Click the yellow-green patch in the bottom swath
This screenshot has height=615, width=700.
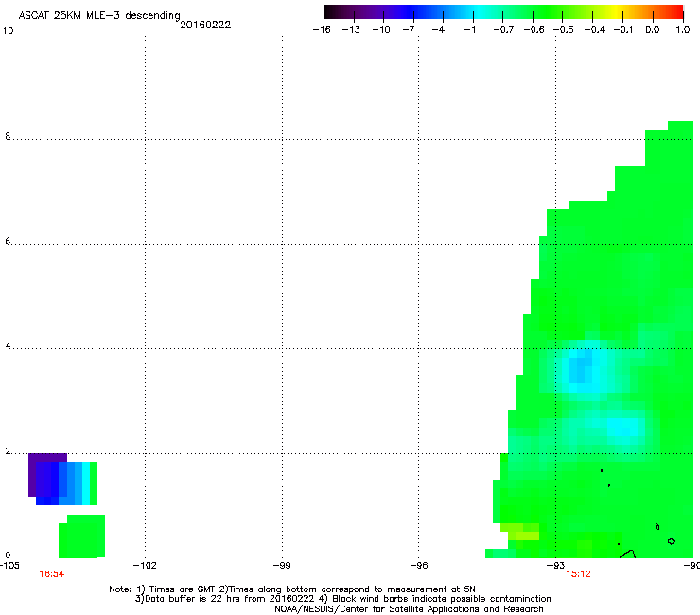point(520,532)
